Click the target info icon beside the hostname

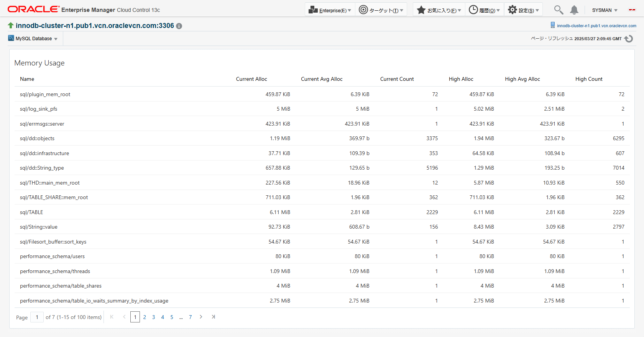179,26
